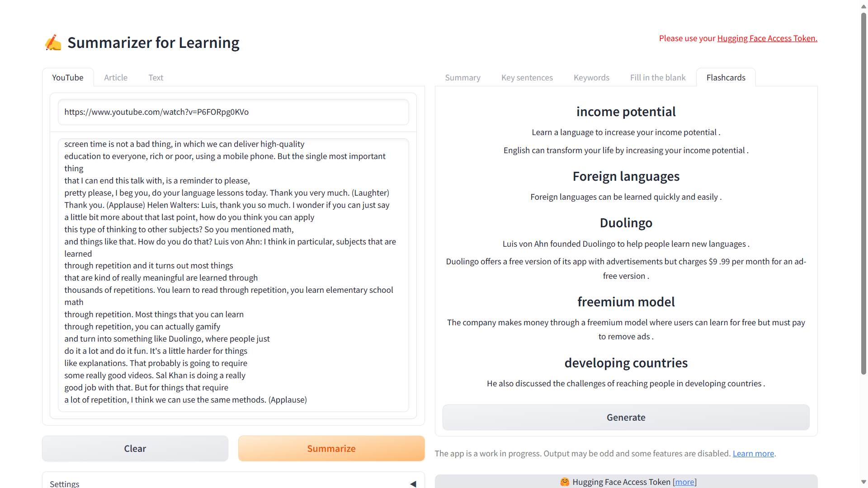
Task: Select the YouTube tab
Action: tap(68, 77)
